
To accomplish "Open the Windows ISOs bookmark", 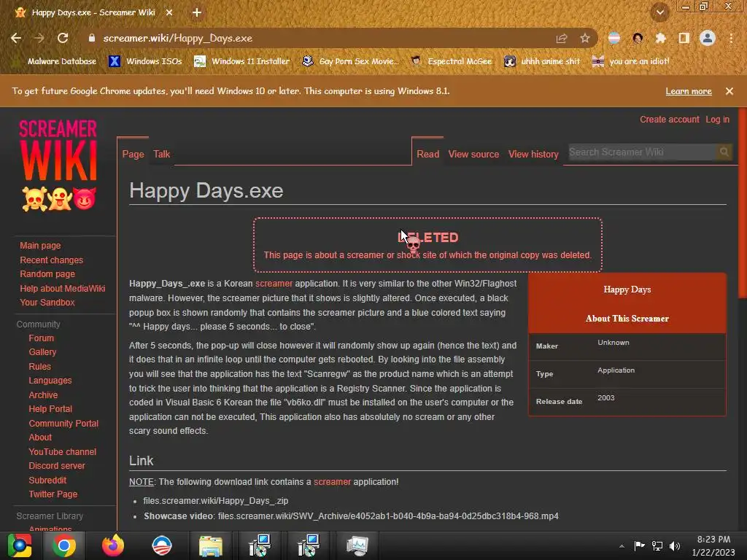I will pyautogui.click(x=145, y=61).
